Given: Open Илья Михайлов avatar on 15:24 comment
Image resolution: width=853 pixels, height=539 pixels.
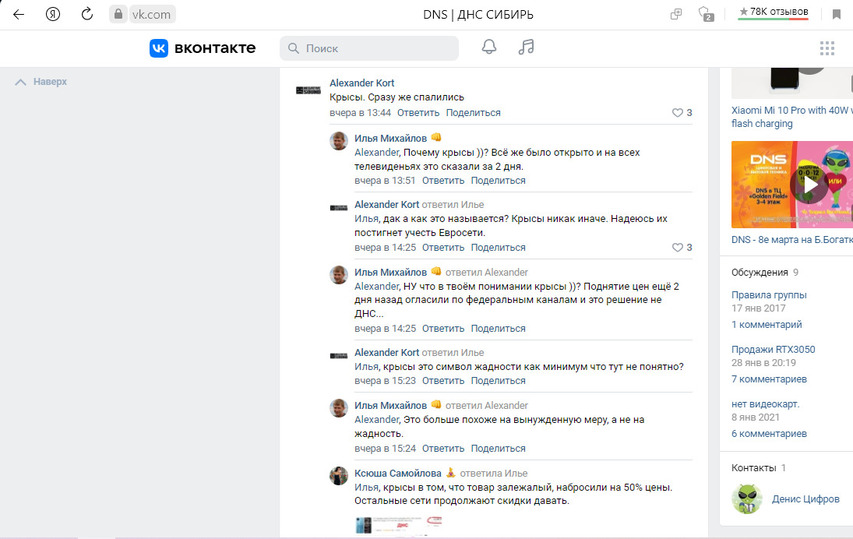Looking at the screenshot, I should tap(339, 408).
